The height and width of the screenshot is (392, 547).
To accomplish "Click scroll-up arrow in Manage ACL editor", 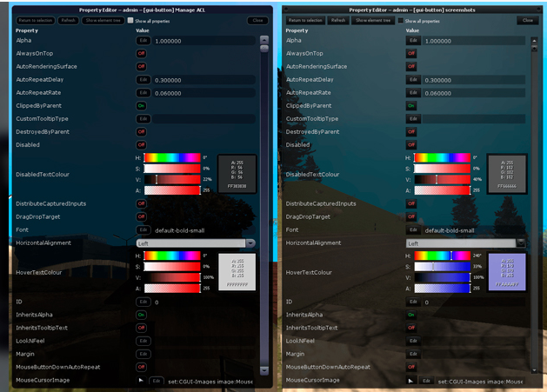I will pyautogui.click(x=264, y=39).
